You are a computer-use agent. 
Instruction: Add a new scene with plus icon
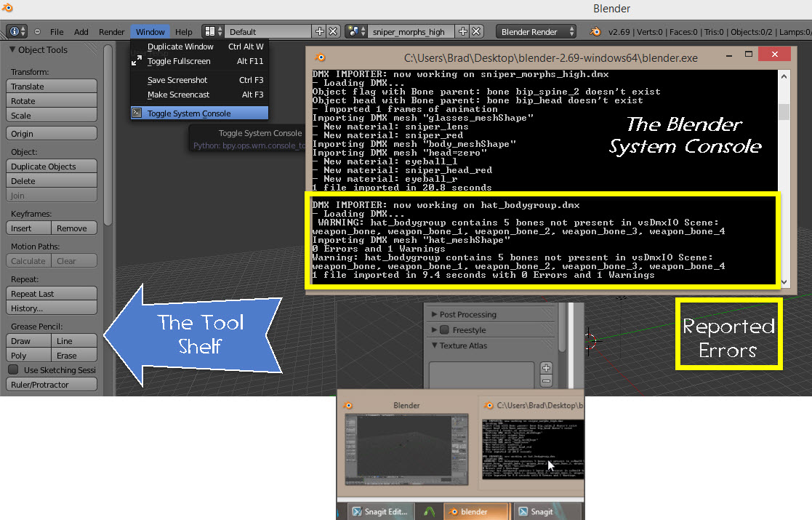(x=462, y=31)
